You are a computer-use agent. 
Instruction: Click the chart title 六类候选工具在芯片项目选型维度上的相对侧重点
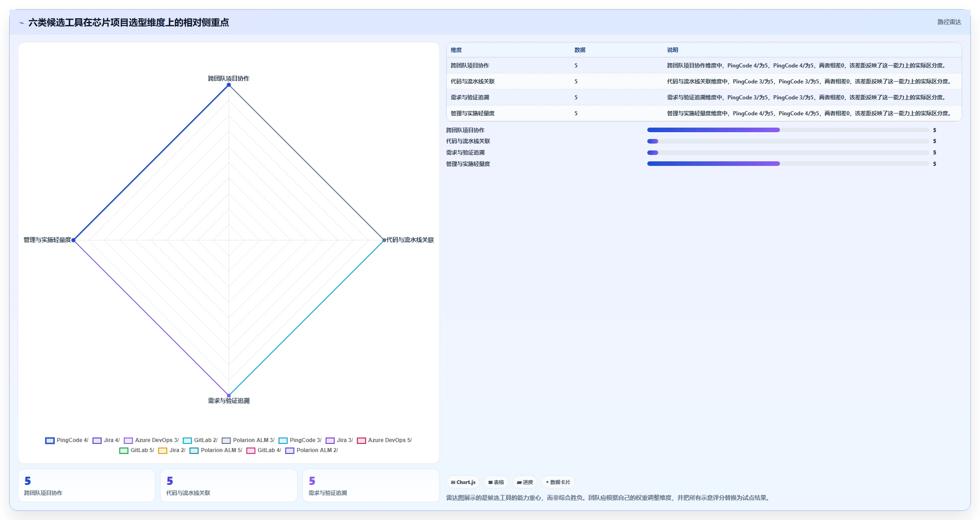click(129, 22)
